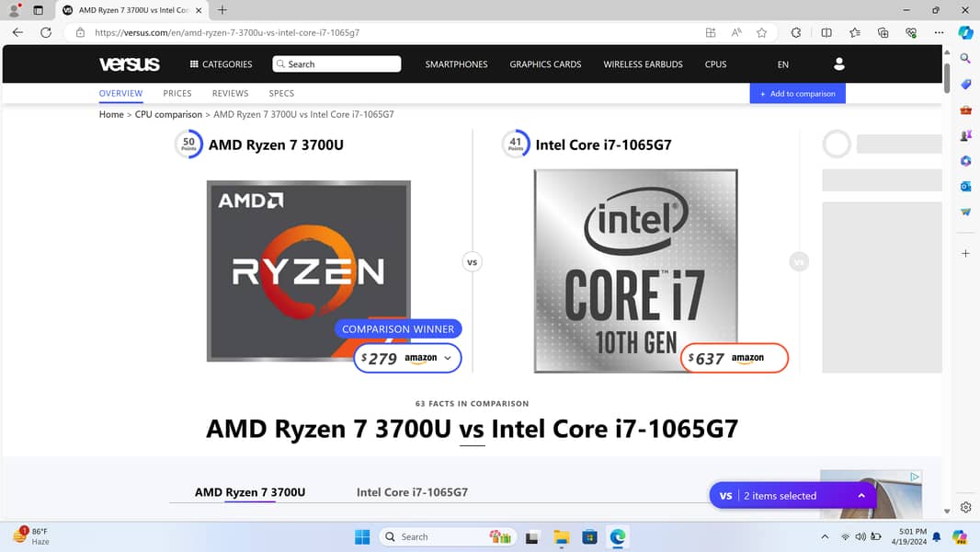Open sidebar Outlook icon
The image size is (980, 552).
point(965,186)
